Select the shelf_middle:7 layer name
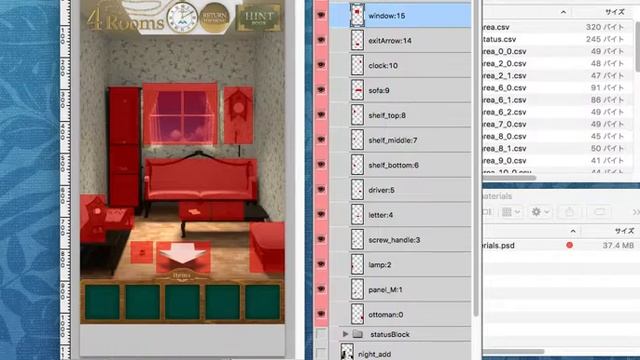640x360 pixels. coord(393,140)
